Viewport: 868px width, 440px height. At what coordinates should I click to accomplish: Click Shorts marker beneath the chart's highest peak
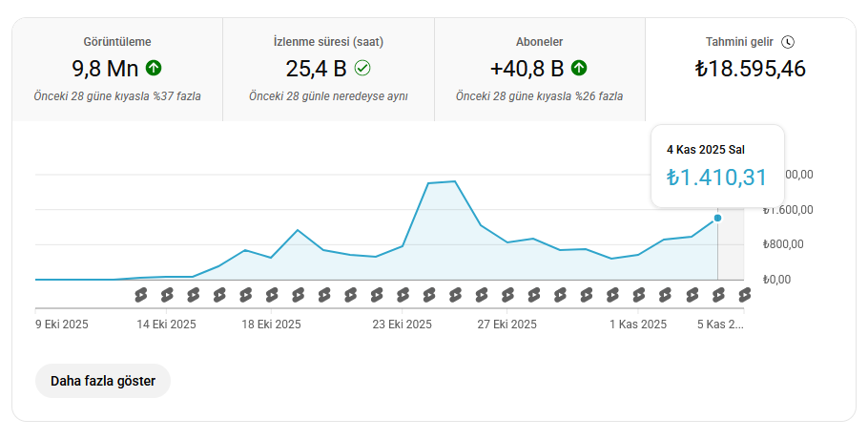(x=455, y=295)
